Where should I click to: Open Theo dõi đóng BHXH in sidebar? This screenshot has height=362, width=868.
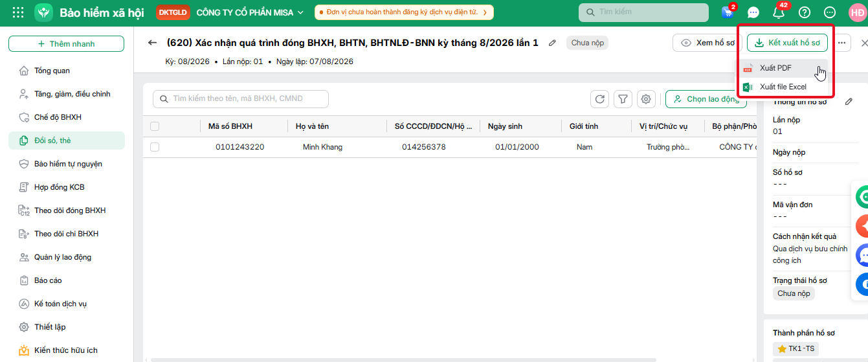[x=67, y=210]
